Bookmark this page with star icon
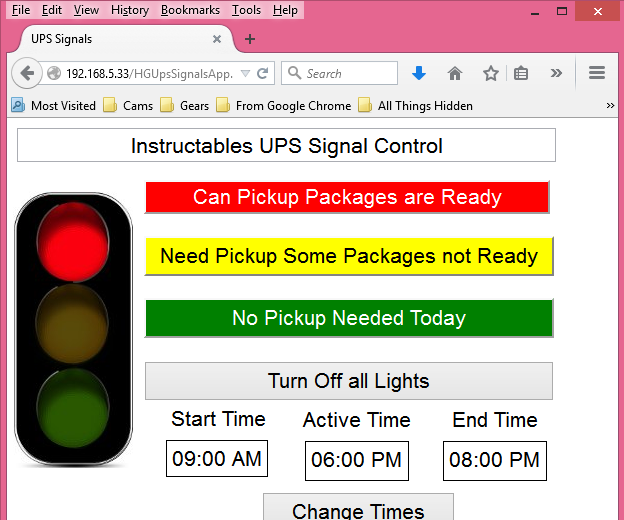 [x=491, y=73]
